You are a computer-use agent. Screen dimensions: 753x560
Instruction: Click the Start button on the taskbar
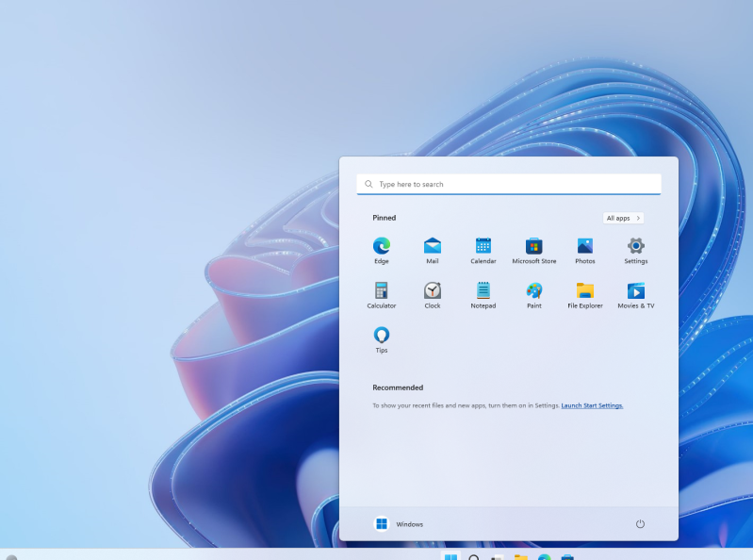[450, 556]
